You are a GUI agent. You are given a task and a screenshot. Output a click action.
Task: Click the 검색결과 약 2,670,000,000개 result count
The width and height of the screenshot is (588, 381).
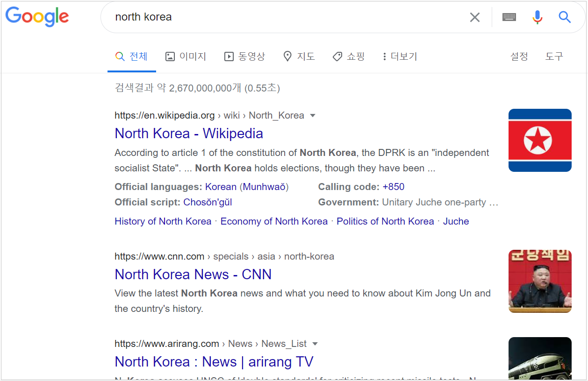(197, 88)
